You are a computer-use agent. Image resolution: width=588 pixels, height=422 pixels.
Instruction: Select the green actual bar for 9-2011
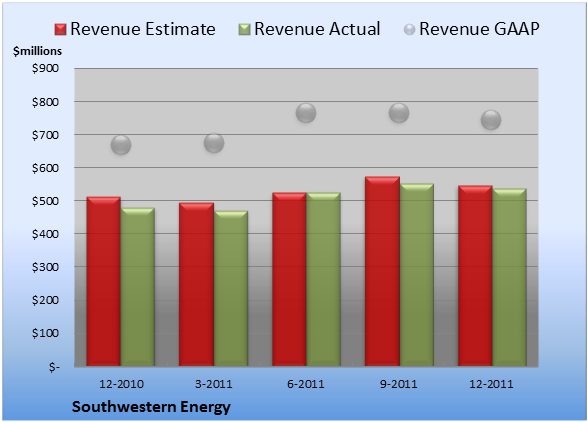coord(417,275)
